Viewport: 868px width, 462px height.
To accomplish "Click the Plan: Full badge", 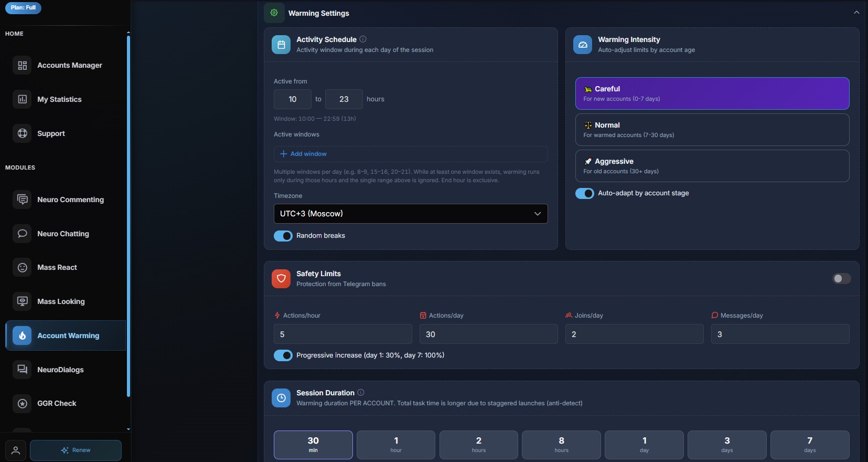I will [x=24, y=8].
